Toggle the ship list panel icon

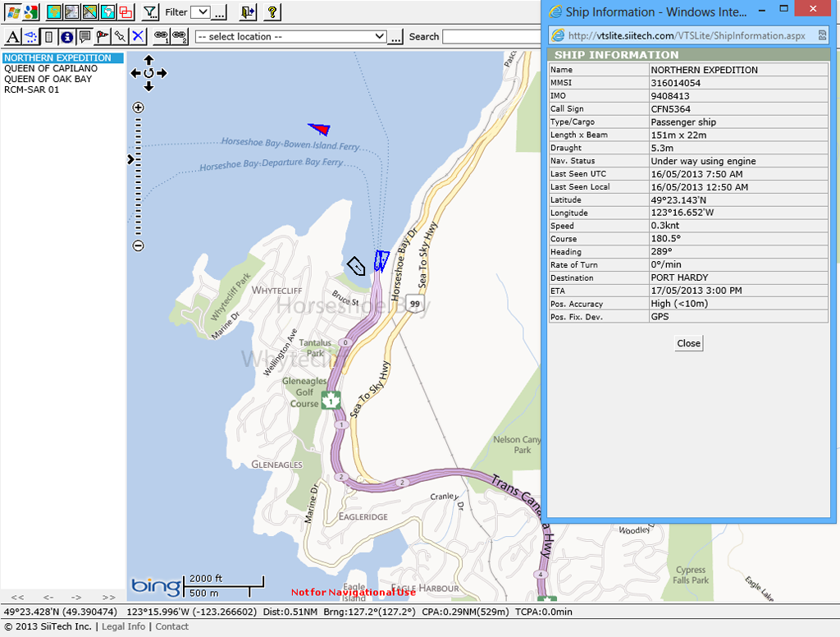pyautogui.click(x=48, y=36)
